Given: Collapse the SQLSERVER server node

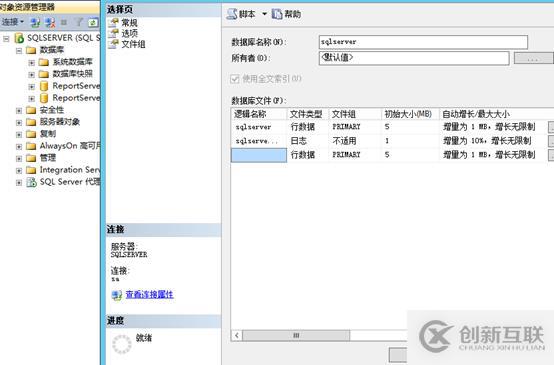Looking at the screenshot, I should coord(6,38).
